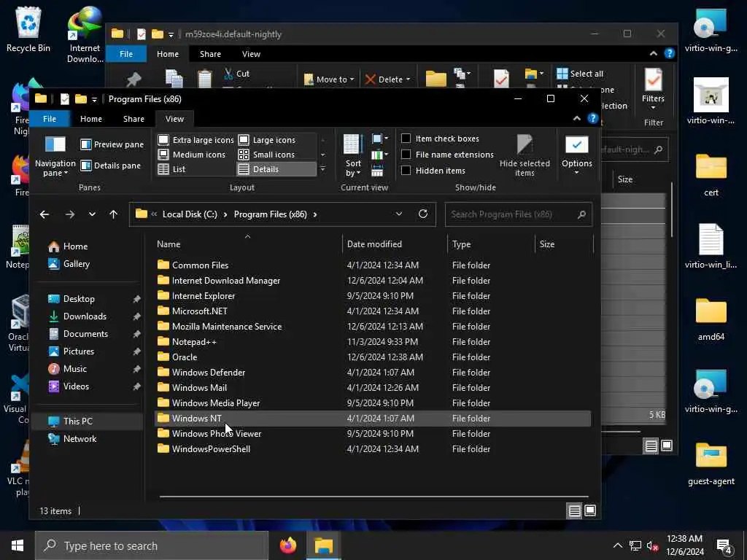This screenshot has height=560, width=747.
Task: Switch to Home ribbon tab
Action: (91, 119)
